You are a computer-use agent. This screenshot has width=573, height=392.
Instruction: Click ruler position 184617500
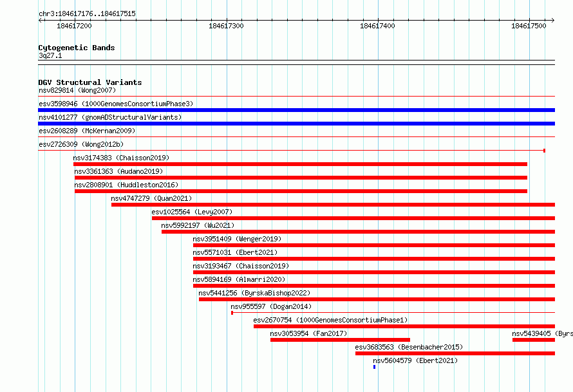click(x=529, y=26)
